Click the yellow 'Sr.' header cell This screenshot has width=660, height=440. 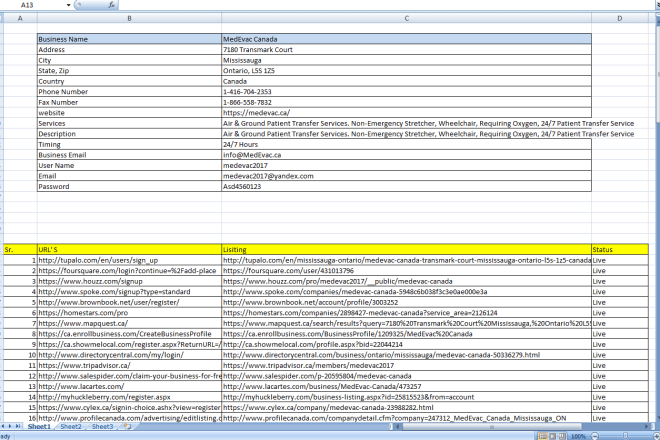pos(20,250)
